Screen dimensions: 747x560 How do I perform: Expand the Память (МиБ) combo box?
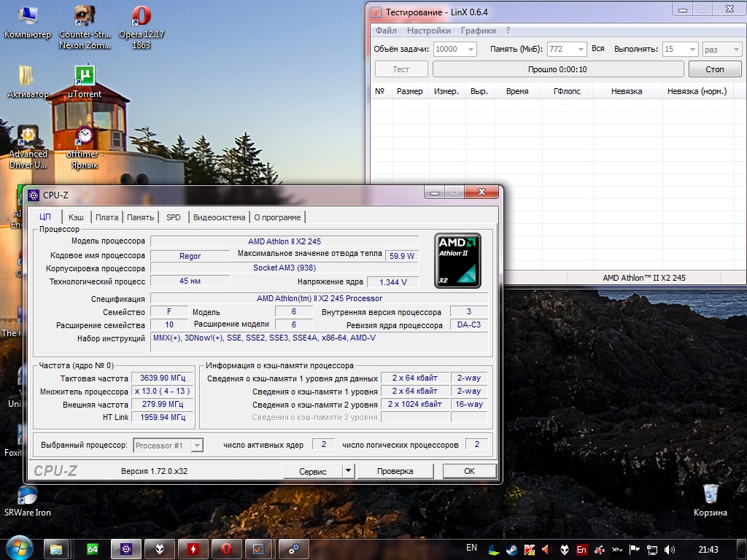click(581, 49)
